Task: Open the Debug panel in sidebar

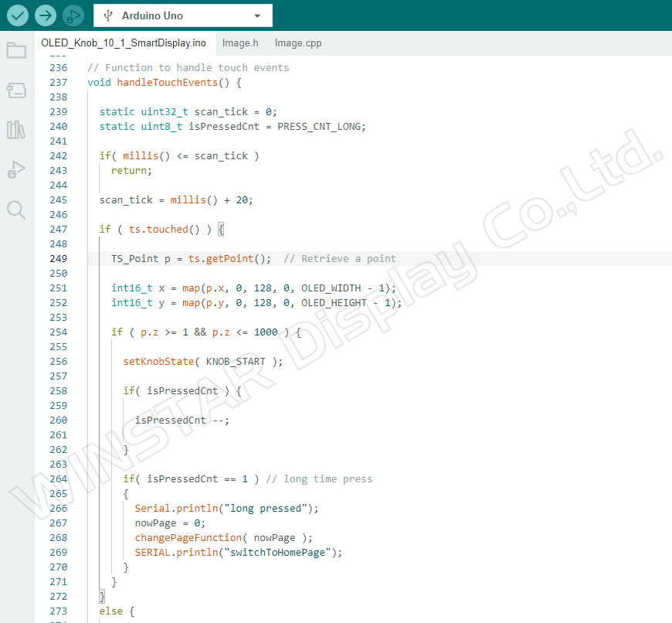Action: click(x=17, y=169)
